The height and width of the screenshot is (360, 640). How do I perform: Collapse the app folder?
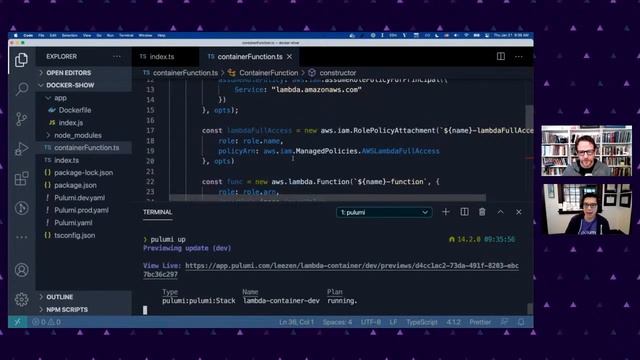tap(60, 98)
